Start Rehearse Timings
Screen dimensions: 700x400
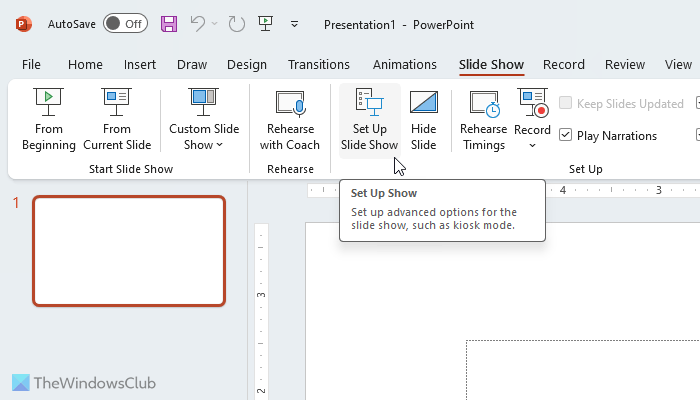coord(483,118)
